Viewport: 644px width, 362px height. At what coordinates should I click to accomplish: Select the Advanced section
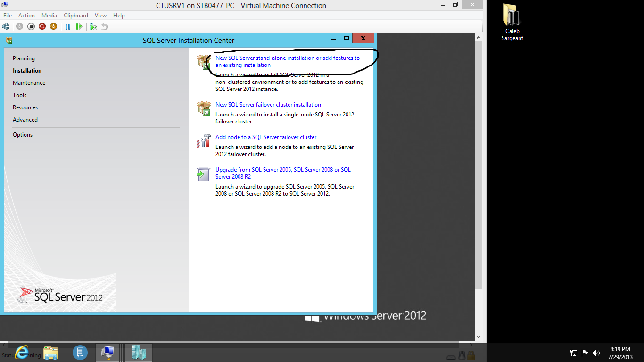point(25,120)
